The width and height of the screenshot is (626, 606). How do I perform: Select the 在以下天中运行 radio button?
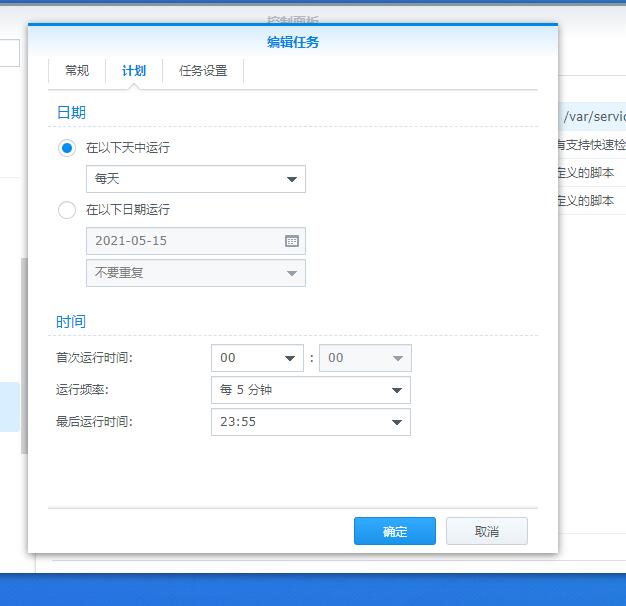coord(67,148)
